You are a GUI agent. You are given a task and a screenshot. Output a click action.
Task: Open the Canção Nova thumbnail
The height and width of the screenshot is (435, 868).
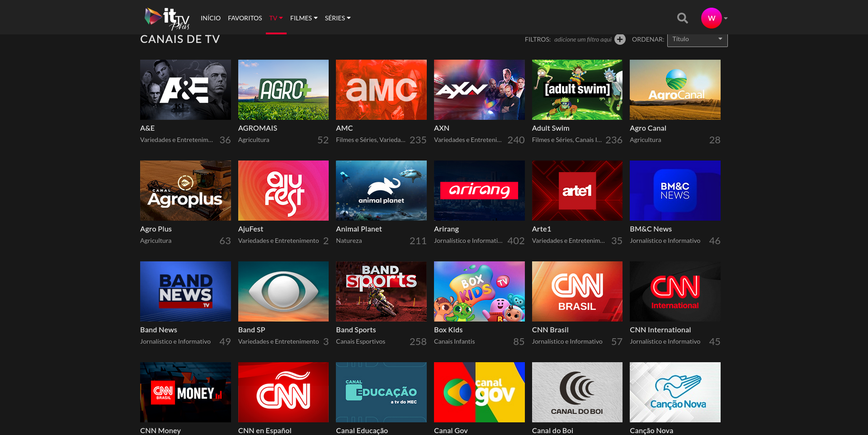(x=675, y=392)
